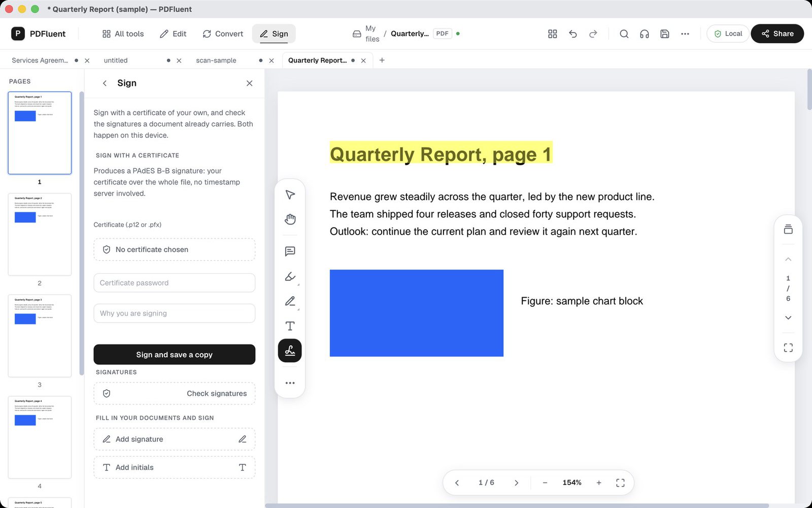Open All tools menu
This screenshot has height=508, width=812.
coord(123,34)
